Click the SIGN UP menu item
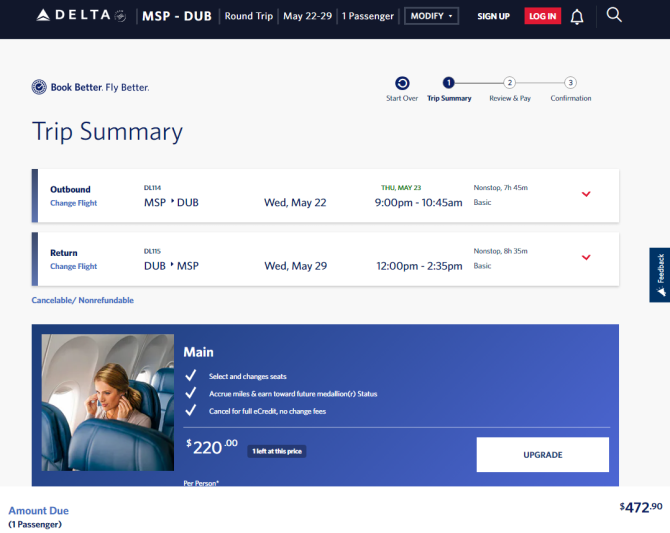The width and height of the screenshot is (670, 533). (x=494, y=16)
